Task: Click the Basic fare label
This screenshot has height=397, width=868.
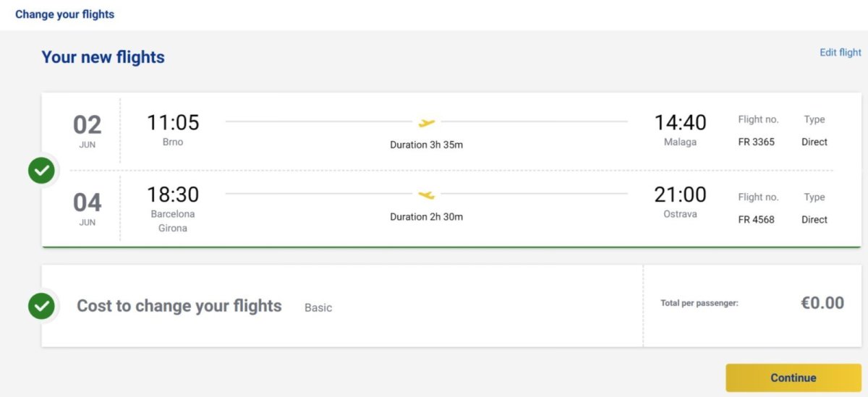Action: coord(318,308)
